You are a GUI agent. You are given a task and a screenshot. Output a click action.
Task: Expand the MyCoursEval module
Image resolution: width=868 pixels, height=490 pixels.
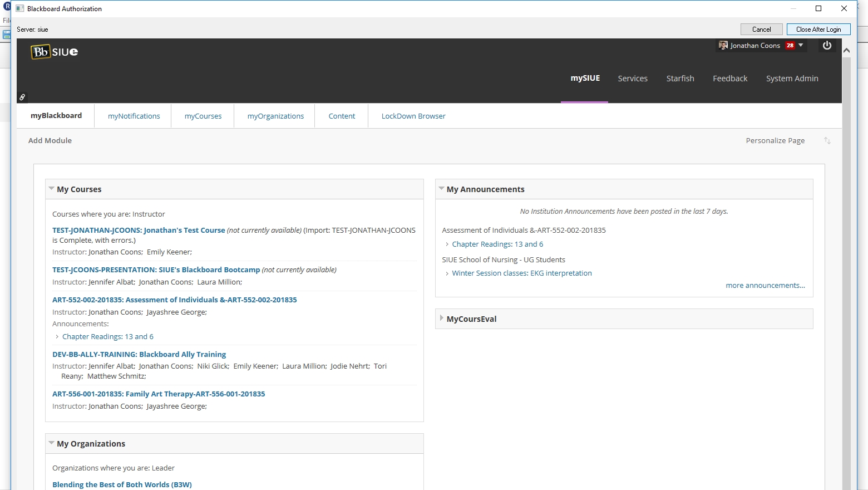coord(441,318)
